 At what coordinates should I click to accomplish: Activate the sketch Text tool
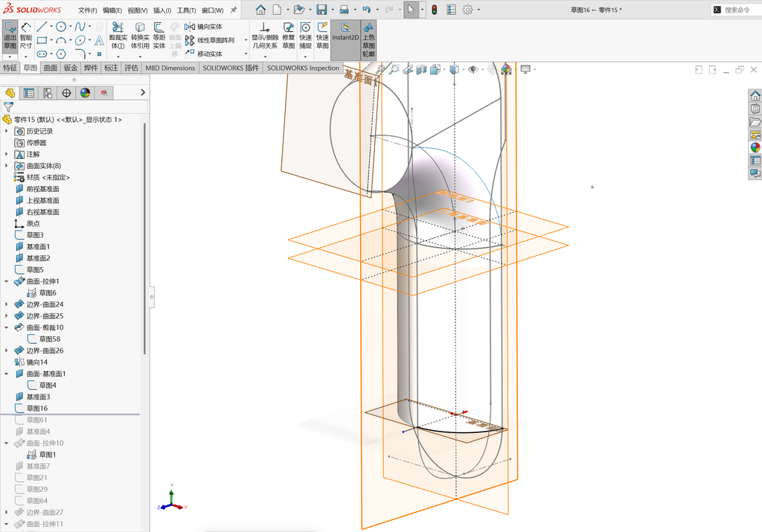pyautogui.click(x=99, y=40)
